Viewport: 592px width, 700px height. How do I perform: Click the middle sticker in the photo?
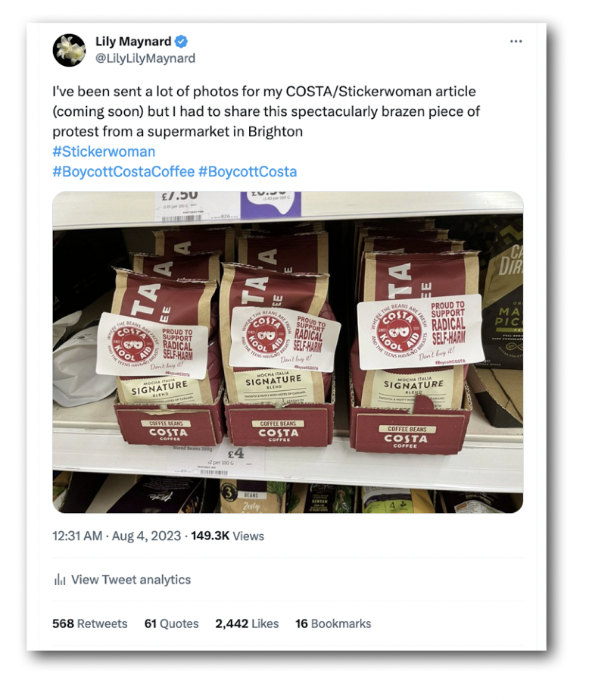(x=281, y=338)
